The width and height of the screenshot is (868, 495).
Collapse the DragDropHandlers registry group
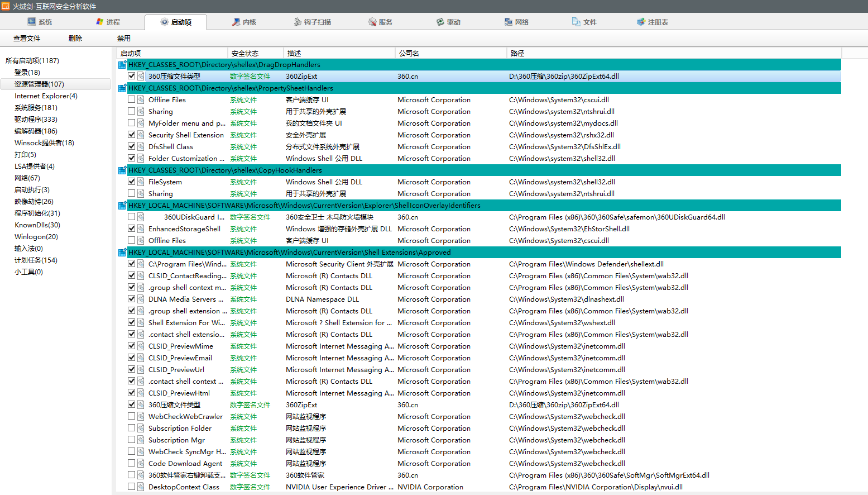click(x=122, y=65)
